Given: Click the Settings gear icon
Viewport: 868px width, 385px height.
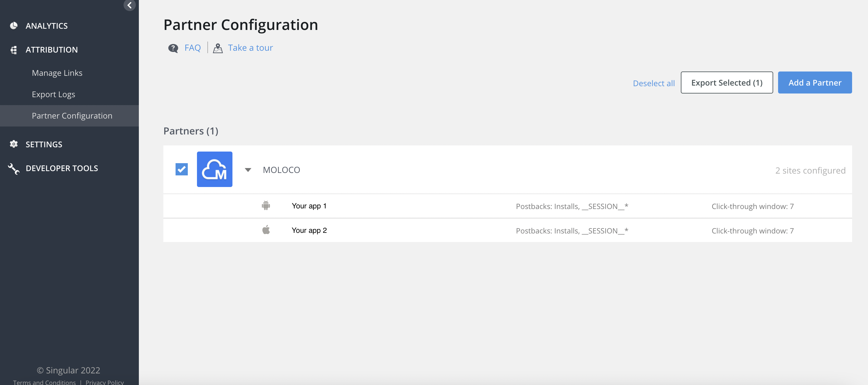Looking at the screenshot, I should 13,144.
